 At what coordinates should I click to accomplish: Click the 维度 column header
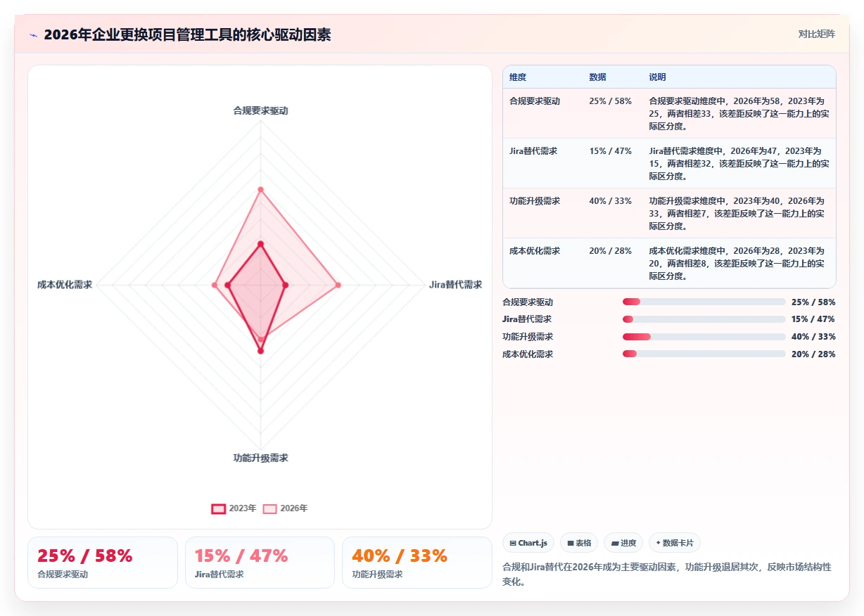(x=518, y=77)
